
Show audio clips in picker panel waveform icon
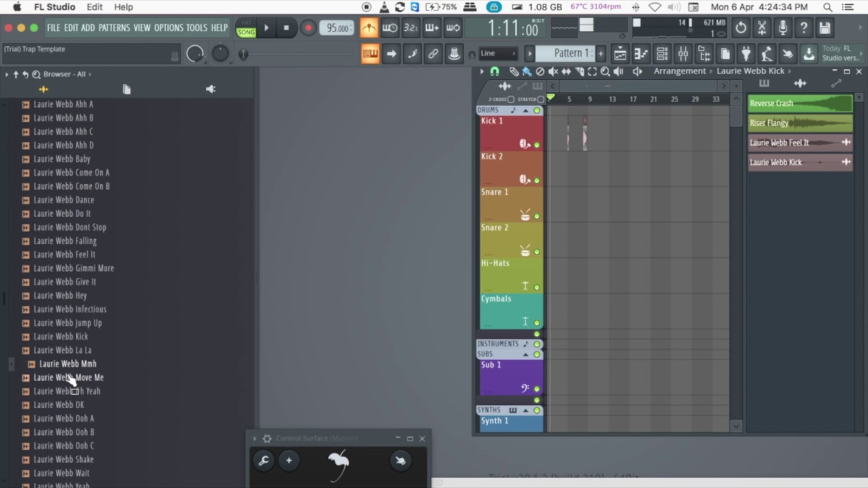pos(800,83)
